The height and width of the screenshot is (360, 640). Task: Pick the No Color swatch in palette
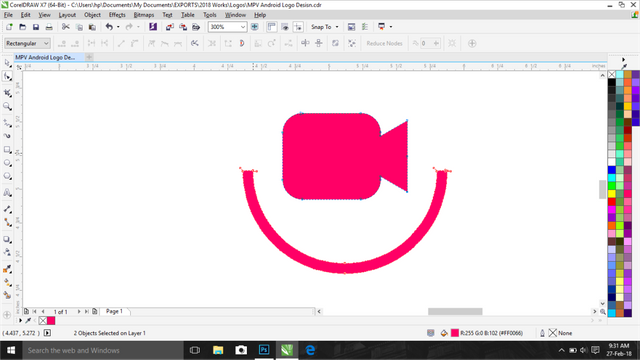coord(611,74)
